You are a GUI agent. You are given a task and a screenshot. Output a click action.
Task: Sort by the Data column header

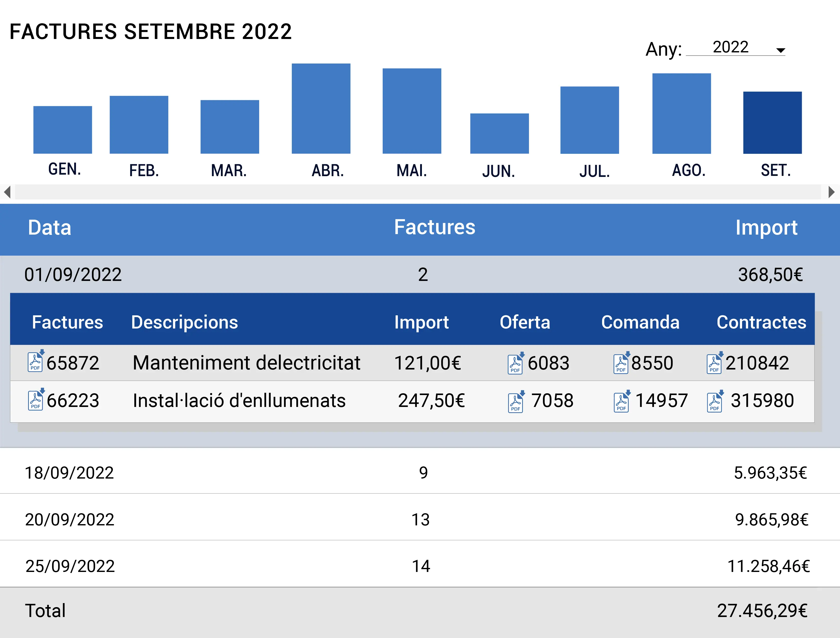[x=49, y=228]
